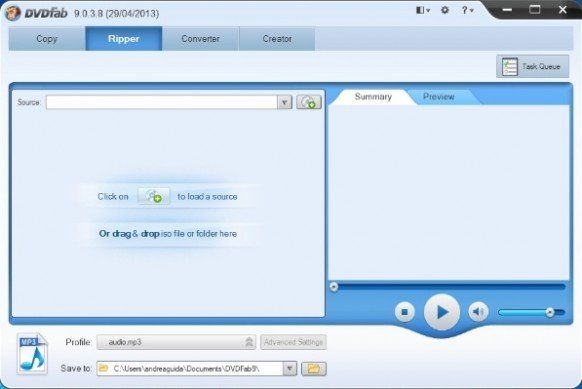Switch to the Copy tab
This screenshot has width=582, height=389.
tap(47, 39)
